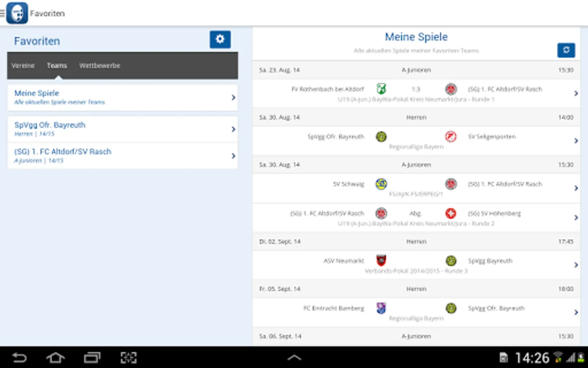
Task: Open the hamburger navigation menu
Action: click(2, 13)
